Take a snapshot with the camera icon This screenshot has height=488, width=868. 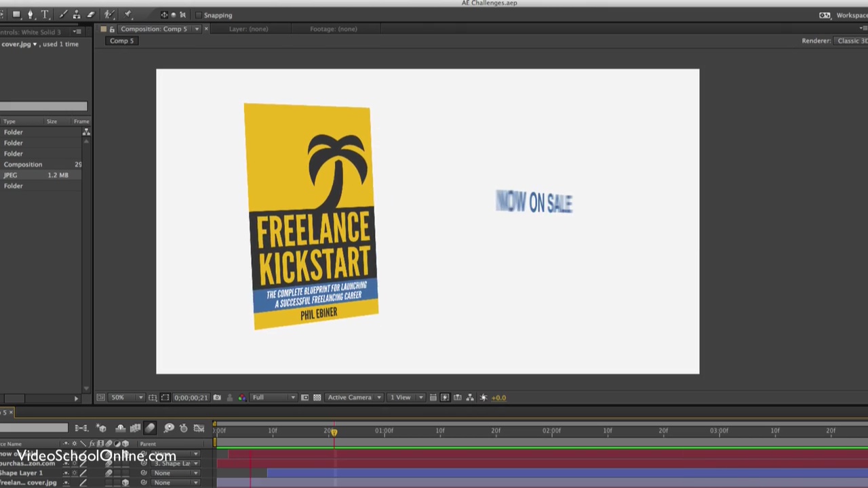[217, 398]
